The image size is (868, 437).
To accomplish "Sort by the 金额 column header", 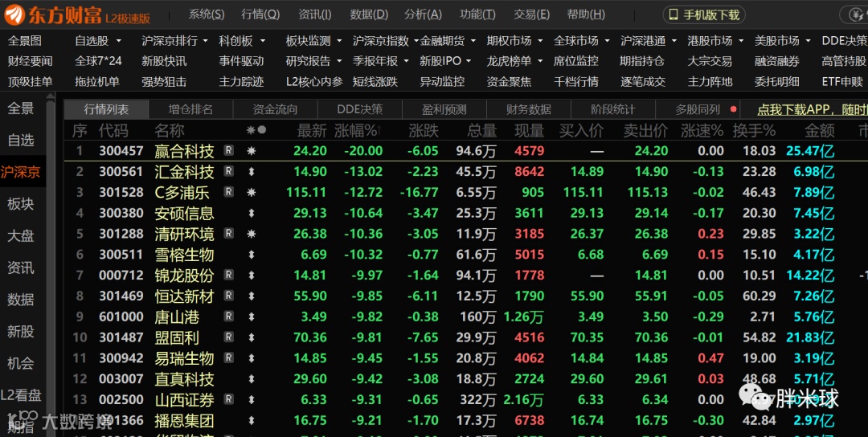I will (x=819, y=131).
